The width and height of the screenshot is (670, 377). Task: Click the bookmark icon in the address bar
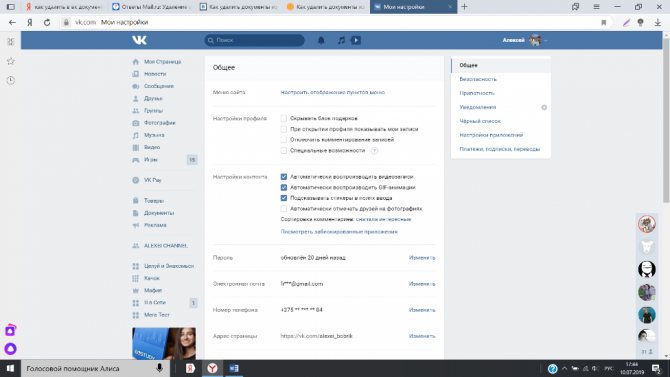point(604,22)
